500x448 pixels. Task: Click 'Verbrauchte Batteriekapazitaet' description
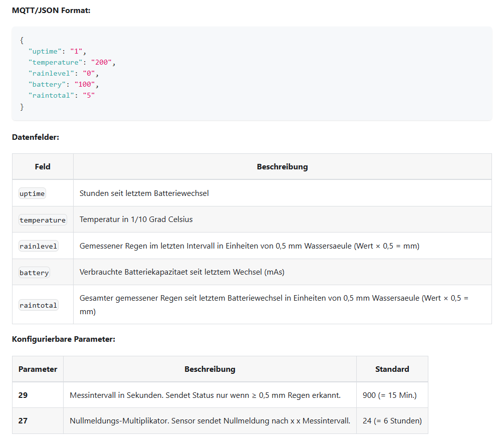click(x=182, y=272)
